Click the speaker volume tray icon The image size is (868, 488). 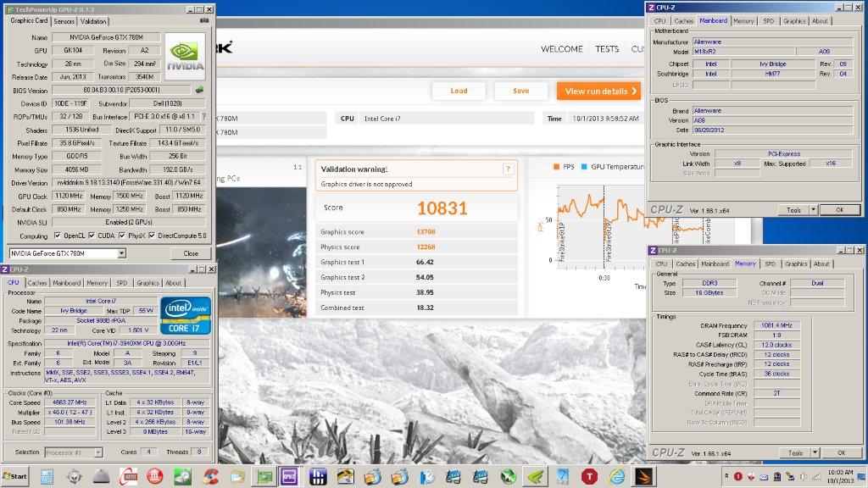[804, 476]
